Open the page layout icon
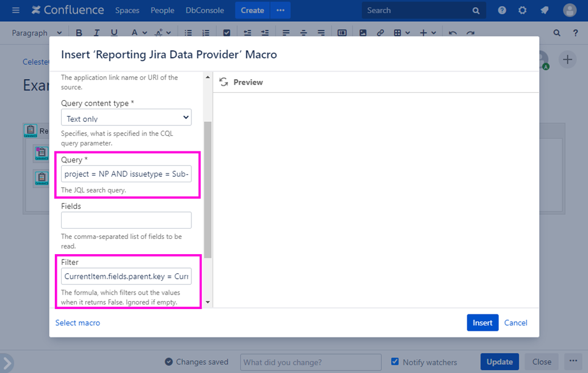 342,33
